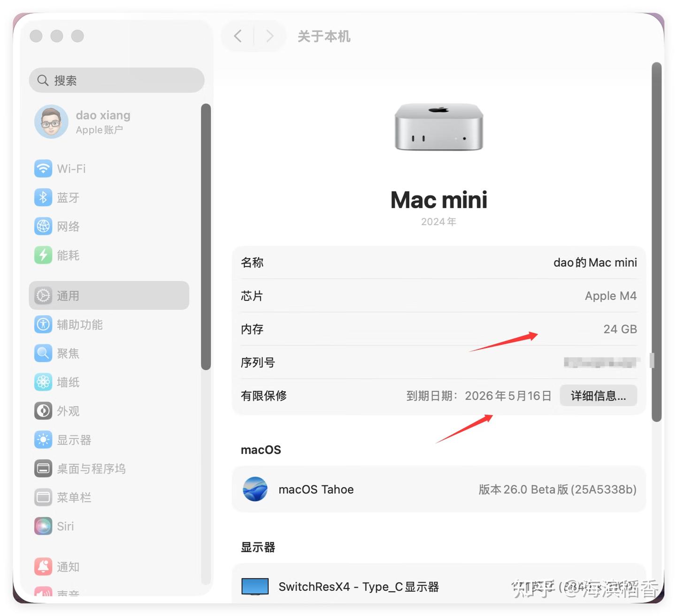Click the 详细信息... warranty button
The image size is (676, 616).
coord(599,395)
